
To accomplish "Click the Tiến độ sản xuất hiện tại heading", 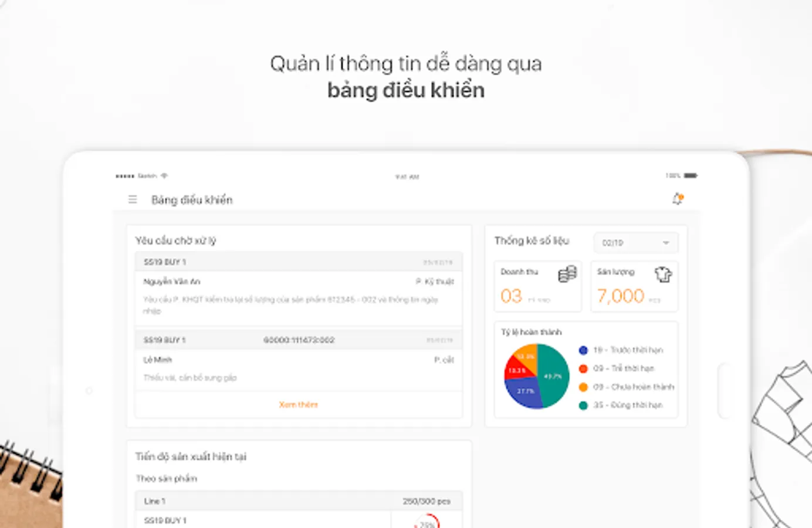I will coord(191,456).
